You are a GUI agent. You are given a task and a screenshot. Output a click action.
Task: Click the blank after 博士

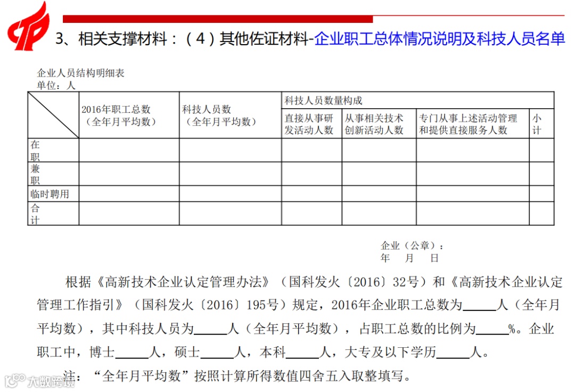[x=132, y=354]
